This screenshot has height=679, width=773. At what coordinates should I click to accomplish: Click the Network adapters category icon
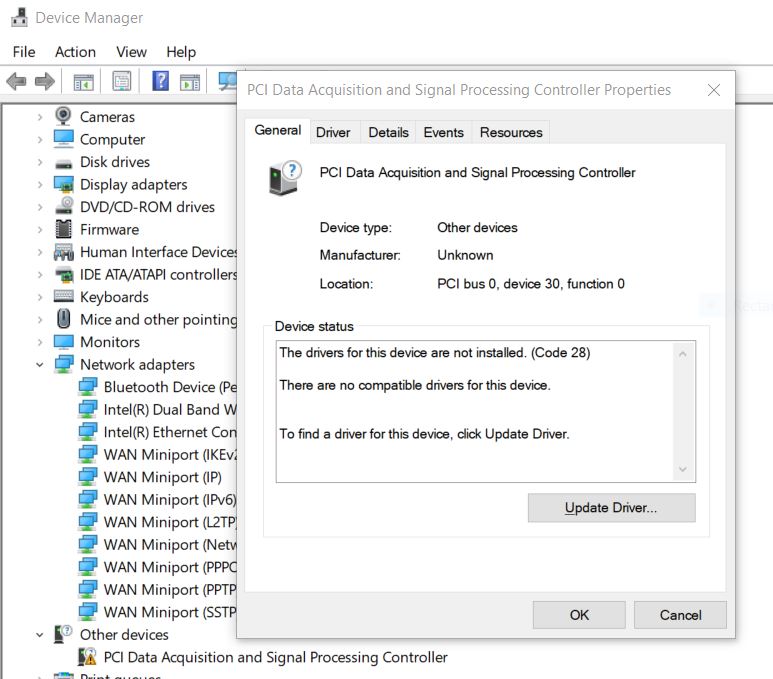(x=64, y=364)
